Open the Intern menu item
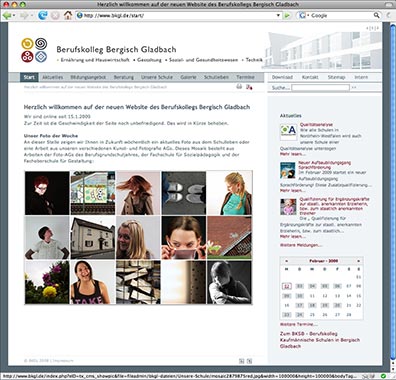Screen dimensions: 396x380 click(361, 77)
